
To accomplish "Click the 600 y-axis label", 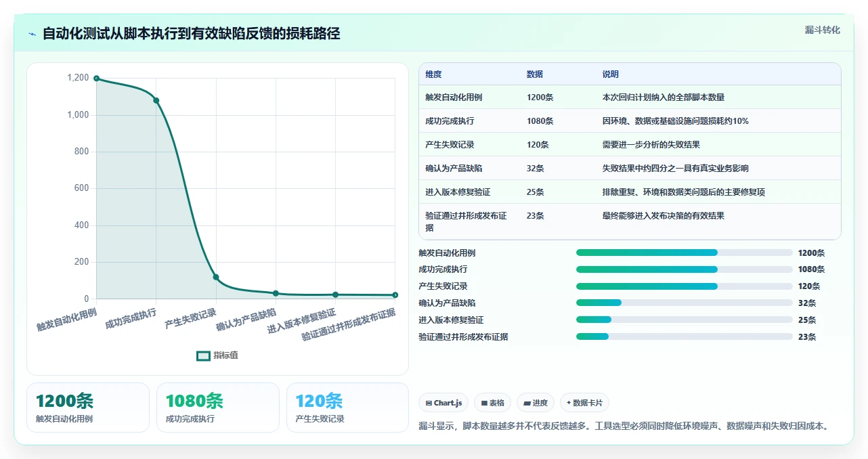I will pyautogui.click(x=82, y=188).
